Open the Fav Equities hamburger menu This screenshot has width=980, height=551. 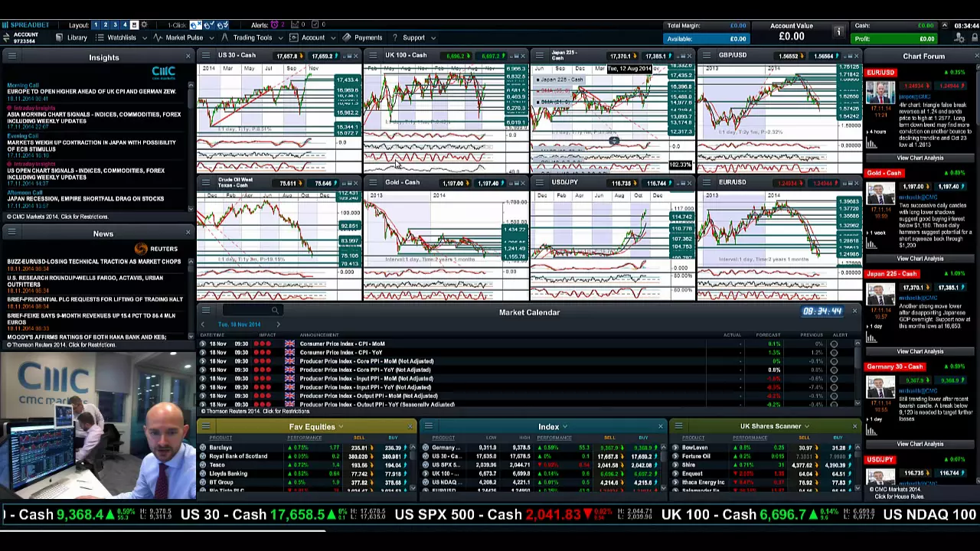coord(205,425)
